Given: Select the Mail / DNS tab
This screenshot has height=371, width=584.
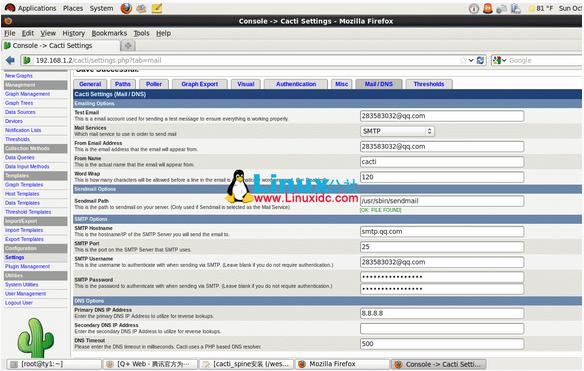Looking at the screenshot, I should [379, 84].
